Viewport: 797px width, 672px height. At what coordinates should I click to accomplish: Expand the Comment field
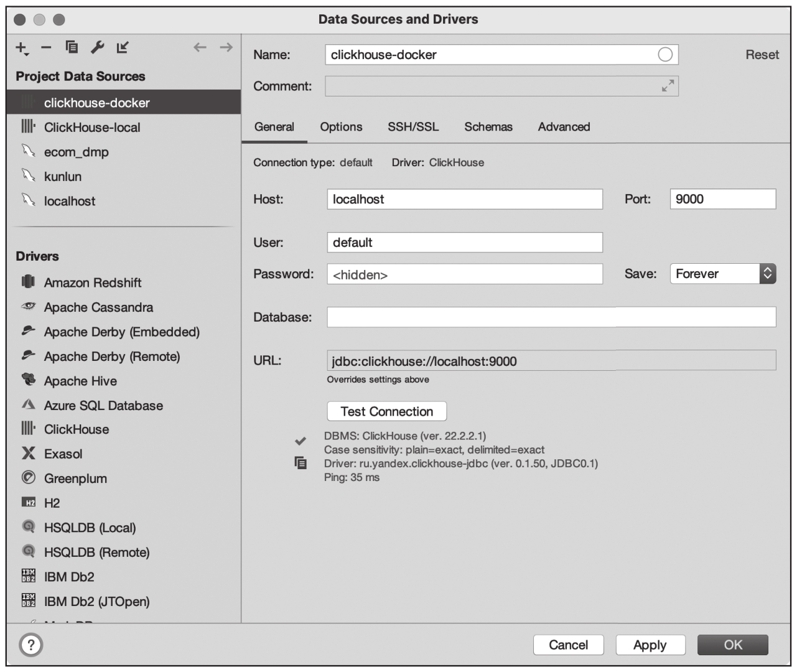668,86
